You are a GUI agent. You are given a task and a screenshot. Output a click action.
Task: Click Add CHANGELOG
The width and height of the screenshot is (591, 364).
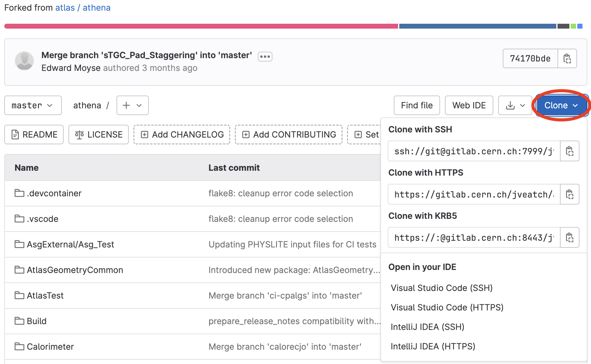pyautogui.click(x=182, y=135)
